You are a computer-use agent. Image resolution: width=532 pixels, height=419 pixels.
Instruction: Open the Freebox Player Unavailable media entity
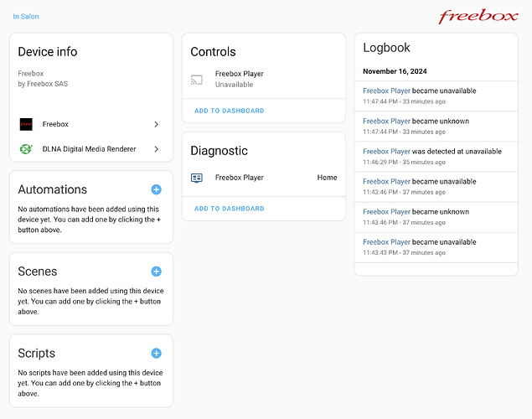[264, 79]
